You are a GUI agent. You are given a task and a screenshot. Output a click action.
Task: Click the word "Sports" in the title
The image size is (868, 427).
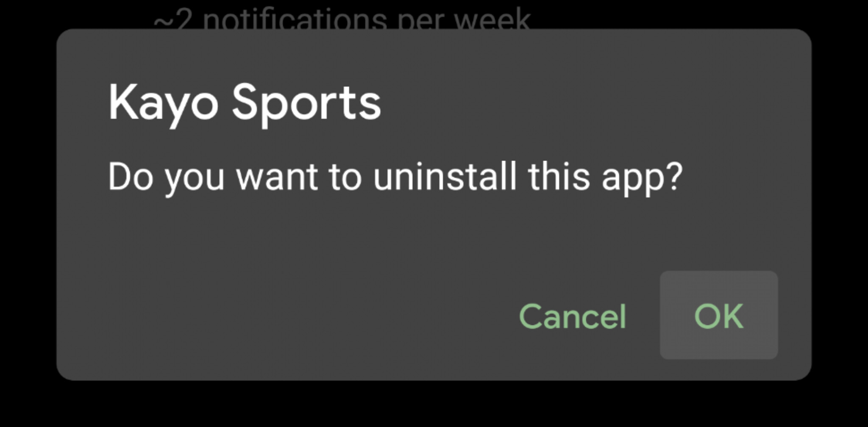point(306,104)
